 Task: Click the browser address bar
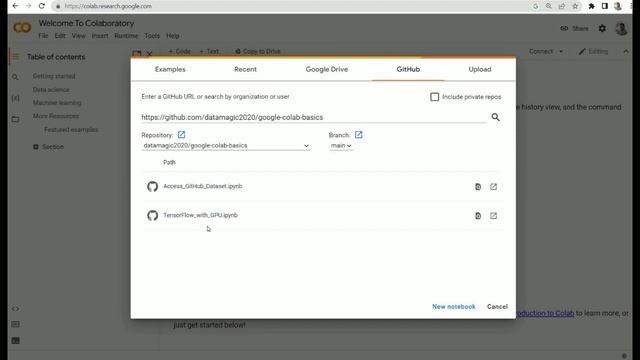[290, 6]
